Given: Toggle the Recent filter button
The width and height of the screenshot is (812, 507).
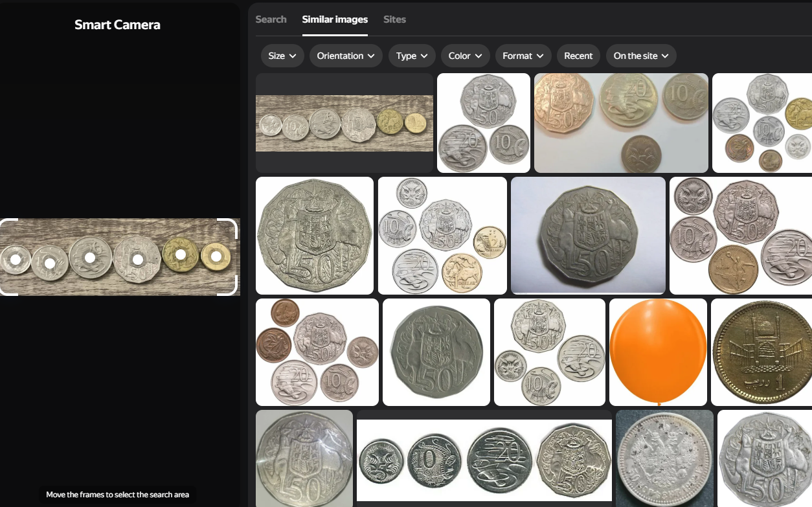Looking at the screenshot, I should (x=578, y=56).
